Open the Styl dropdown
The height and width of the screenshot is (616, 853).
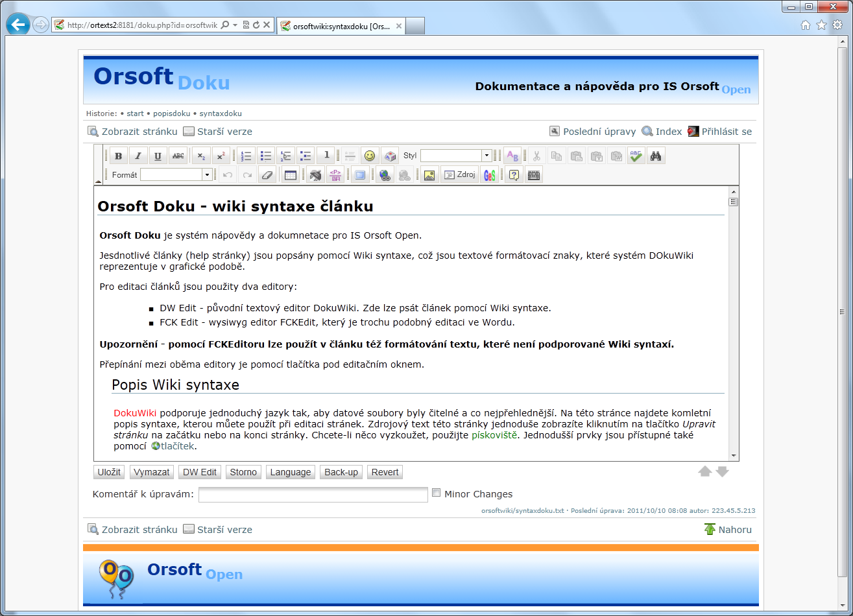[487, 156]
